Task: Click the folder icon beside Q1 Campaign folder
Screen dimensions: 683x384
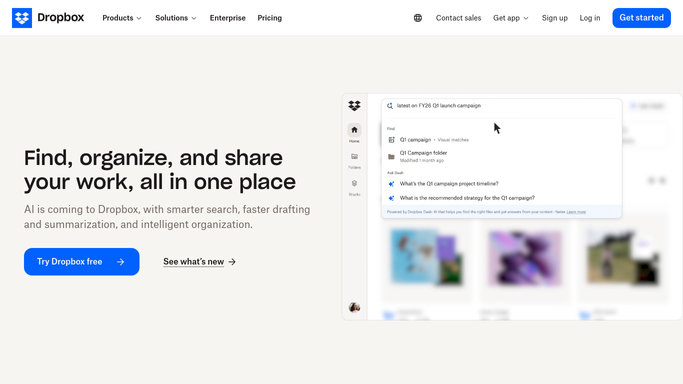Action: (391, 157)
